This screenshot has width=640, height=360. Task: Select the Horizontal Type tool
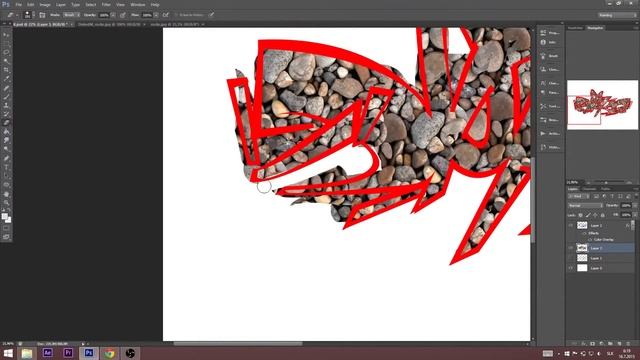(x=6, y=167)
